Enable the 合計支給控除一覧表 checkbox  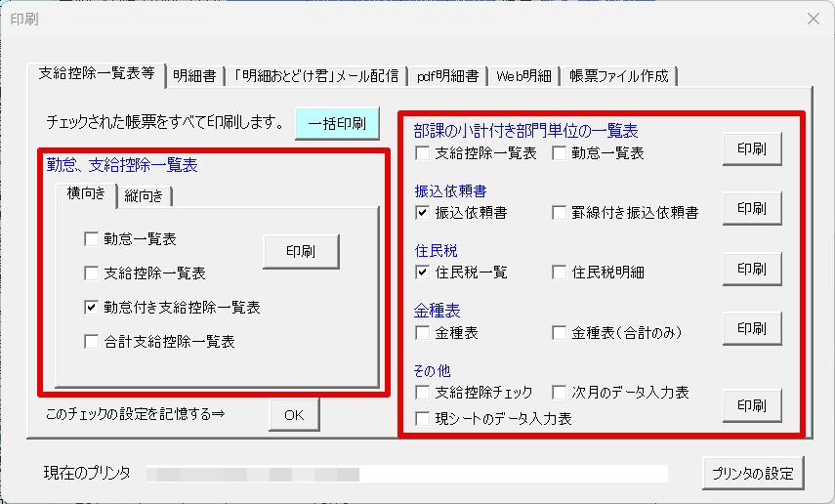click(92, 341)
